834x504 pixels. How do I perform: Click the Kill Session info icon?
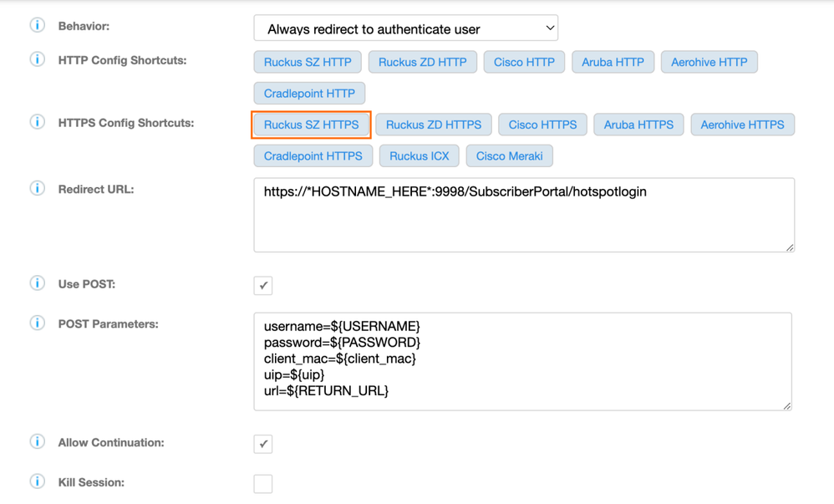(38, 482)
